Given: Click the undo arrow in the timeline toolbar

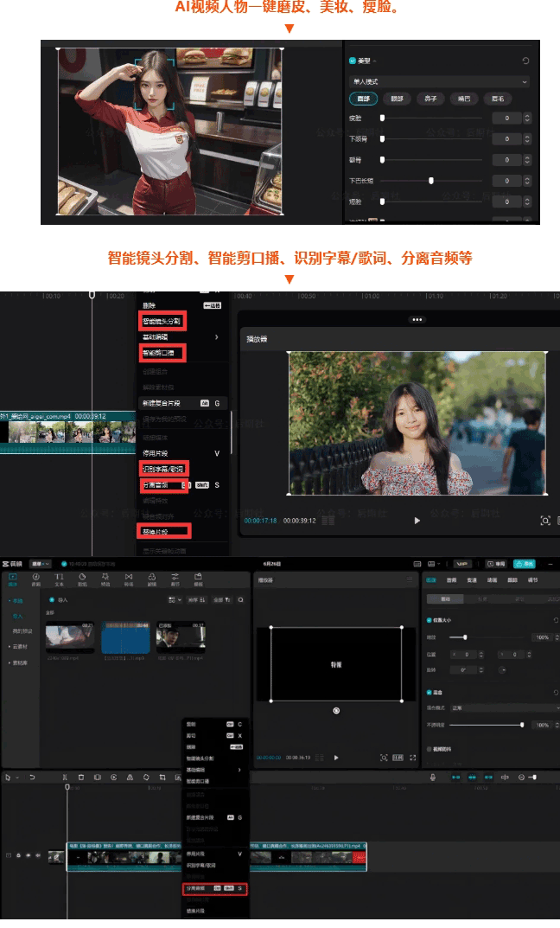Looking at the screenshot, I should click(33, 778).
